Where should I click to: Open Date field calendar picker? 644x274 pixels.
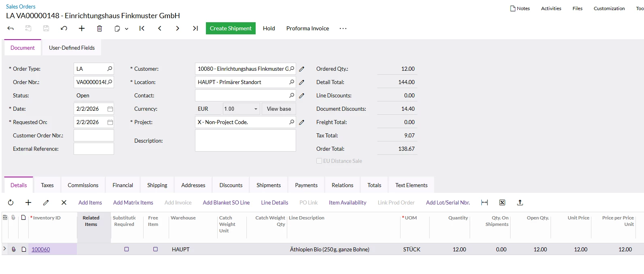pos(110,109)
